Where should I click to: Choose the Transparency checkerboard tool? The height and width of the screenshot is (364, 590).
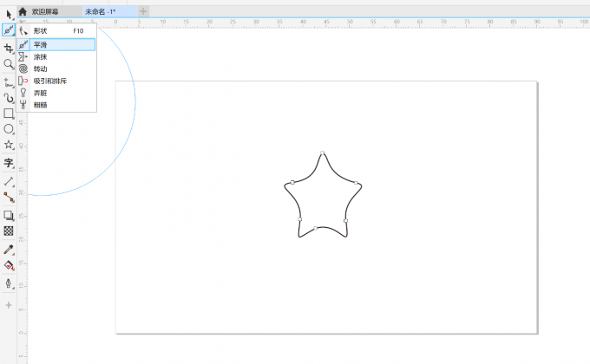point(9,231)
